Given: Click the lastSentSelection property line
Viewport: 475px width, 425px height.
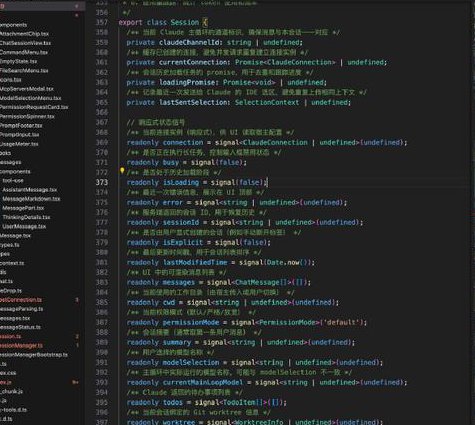Looking at the screenshot, I should click(238, 102).
